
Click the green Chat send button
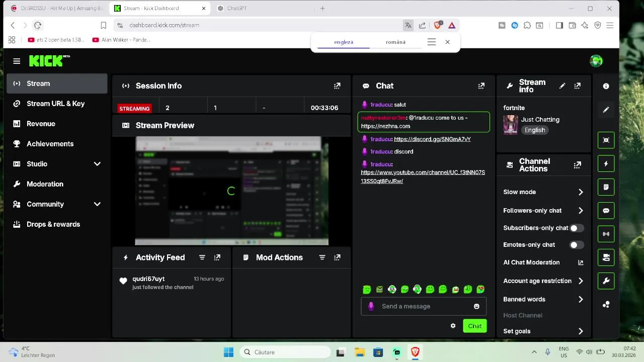click(474, 326)
